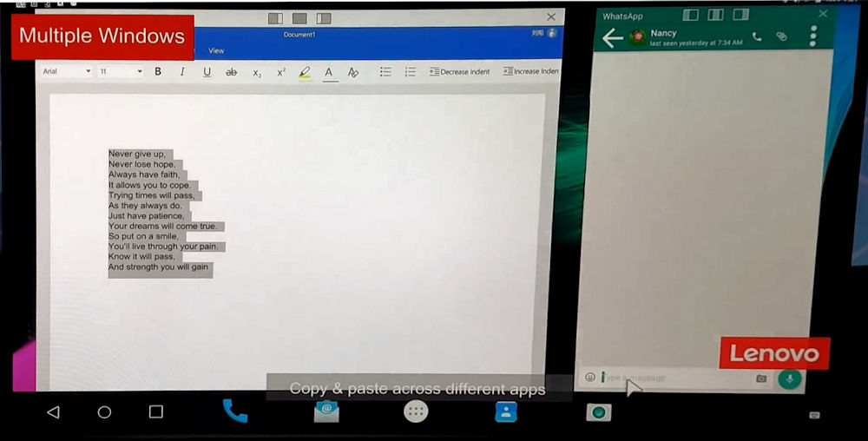Open the camera from the WhatsApp message bar
The height and width of the screenshot is (441, 868).
click(762, 378)
